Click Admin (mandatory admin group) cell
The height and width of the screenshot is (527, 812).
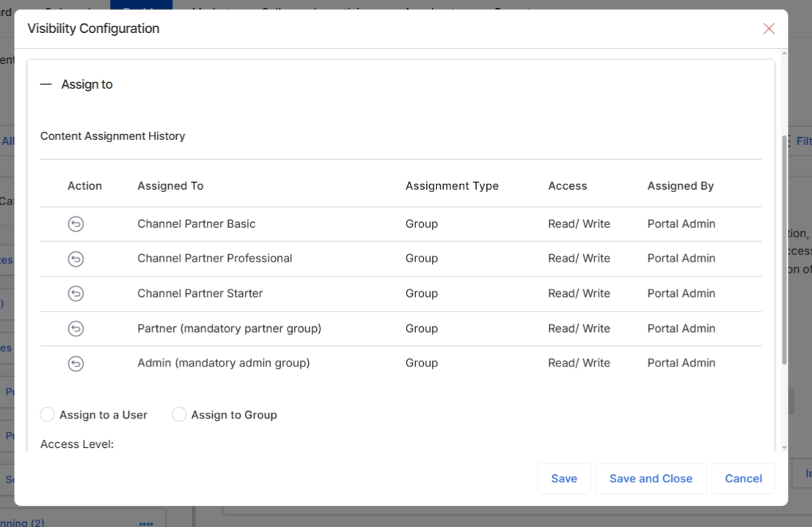[223, 363]
